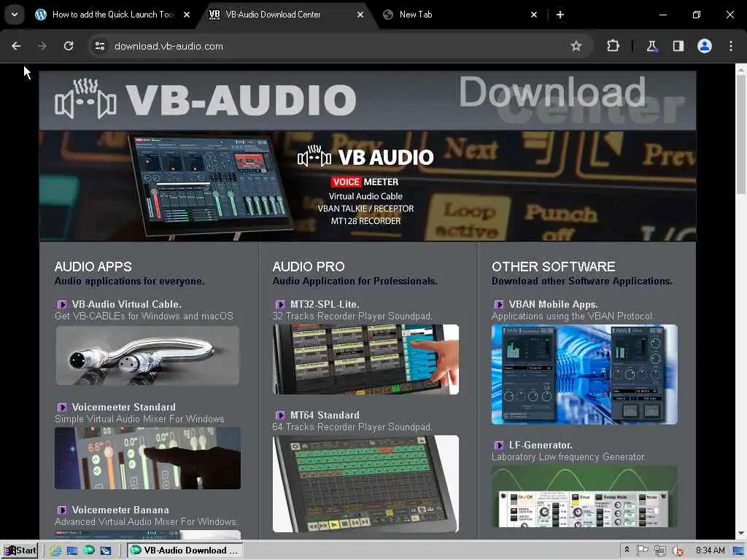The image size is (747, 560).
Task: Click the browser Forward arrow
Action: [42, 46]
